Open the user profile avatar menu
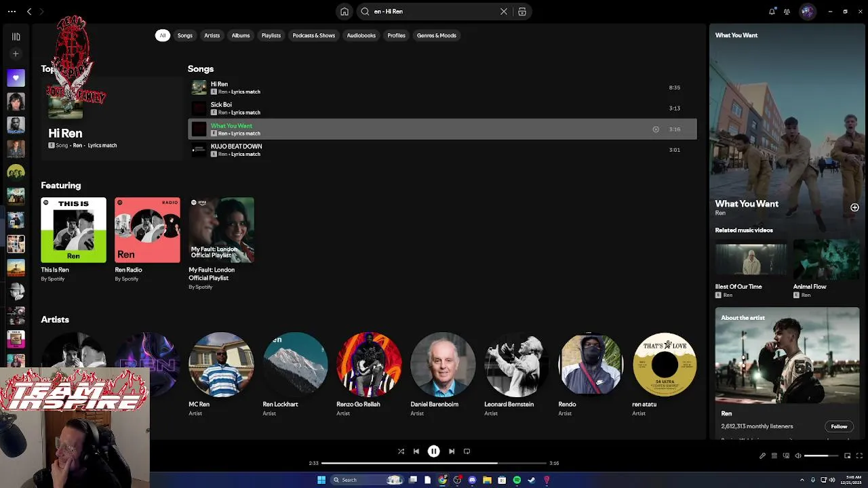The height and width of the screenshot is (488, 868). pos(807,12)
